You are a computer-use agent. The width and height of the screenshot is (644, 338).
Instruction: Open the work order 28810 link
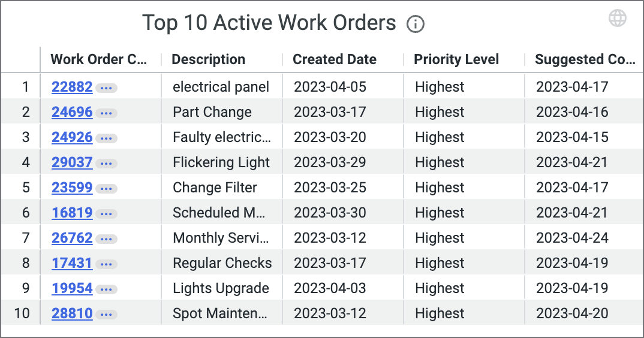pos(72,313)
